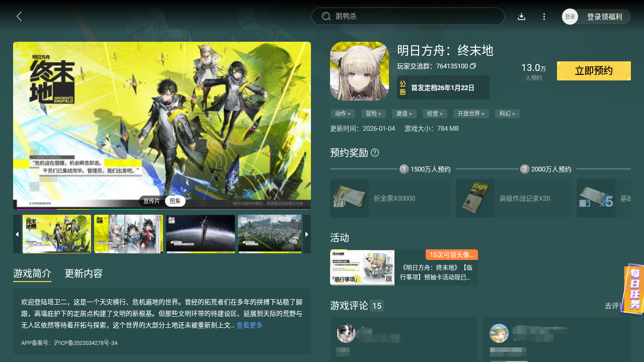Open the second reviewer's cartoon avatar
644x362 pixels.
coord(499,333)
